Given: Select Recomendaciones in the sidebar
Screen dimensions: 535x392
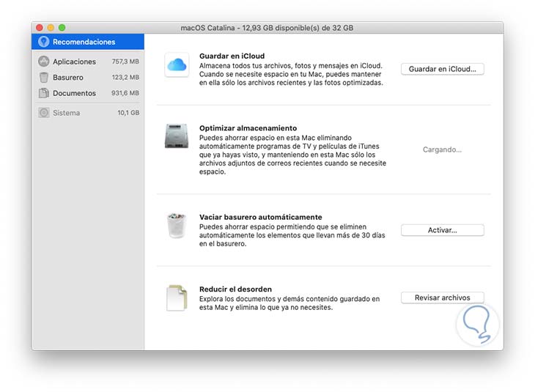Looking at the screenshot, I should pos(88,42).
